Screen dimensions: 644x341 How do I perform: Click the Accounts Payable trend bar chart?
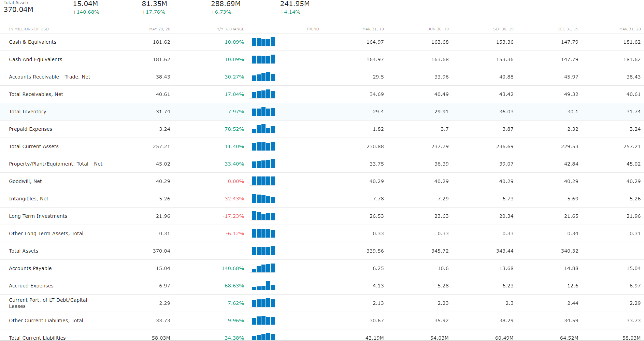click(263, 268)
